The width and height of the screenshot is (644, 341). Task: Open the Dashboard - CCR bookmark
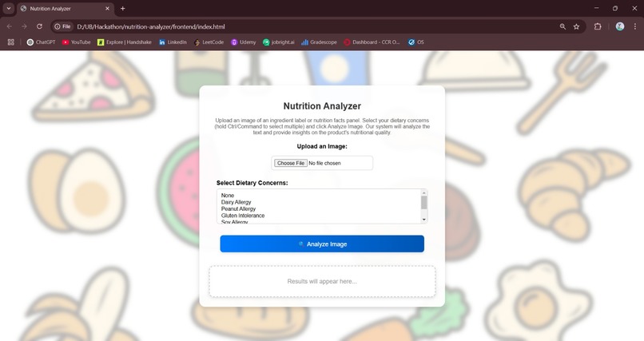[x=372, y=42]
